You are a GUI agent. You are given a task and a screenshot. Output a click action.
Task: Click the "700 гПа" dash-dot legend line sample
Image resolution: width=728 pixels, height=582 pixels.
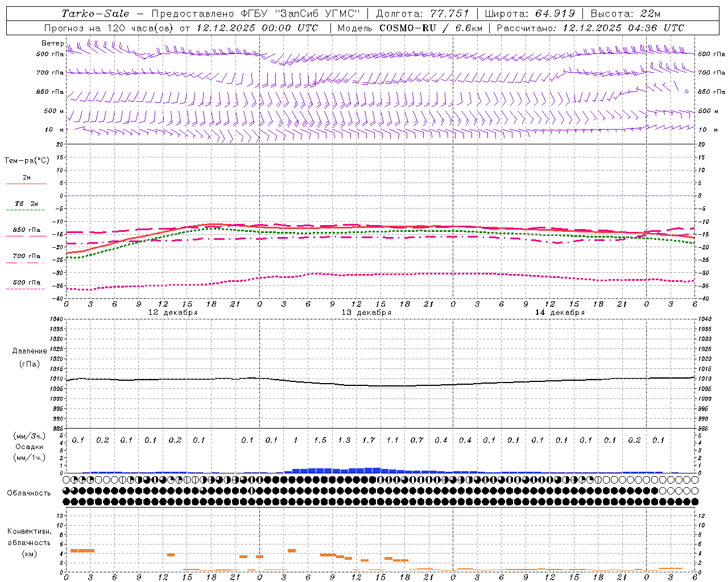pyautogui.click(x=25, y=263)
